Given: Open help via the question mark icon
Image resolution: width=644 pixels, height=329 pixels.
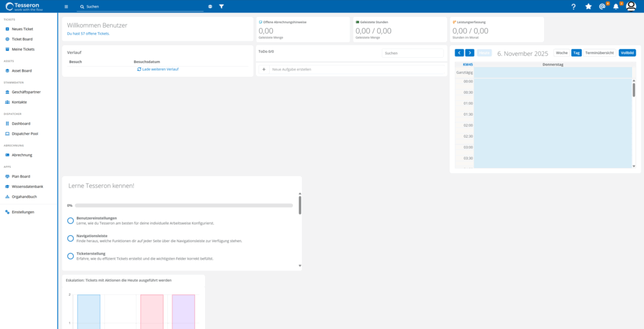Looking at the screenshot, I should [x=573, y=6].
